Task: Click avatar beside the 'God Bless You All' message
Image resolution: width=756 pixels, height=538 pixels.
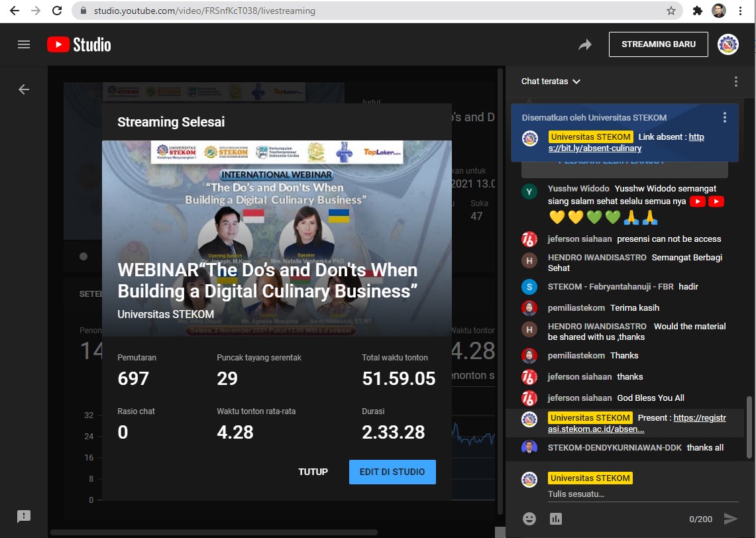Action: pos(529,398)
